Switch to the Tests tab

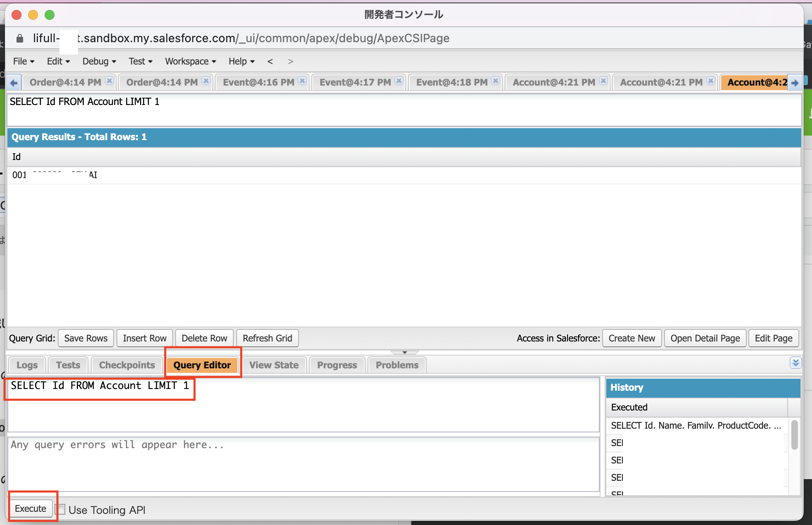[68, 365]
